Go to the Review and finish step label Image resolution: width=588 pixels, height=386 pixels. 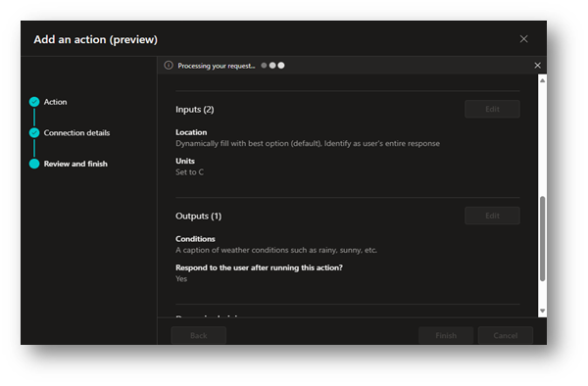(75, 164)
